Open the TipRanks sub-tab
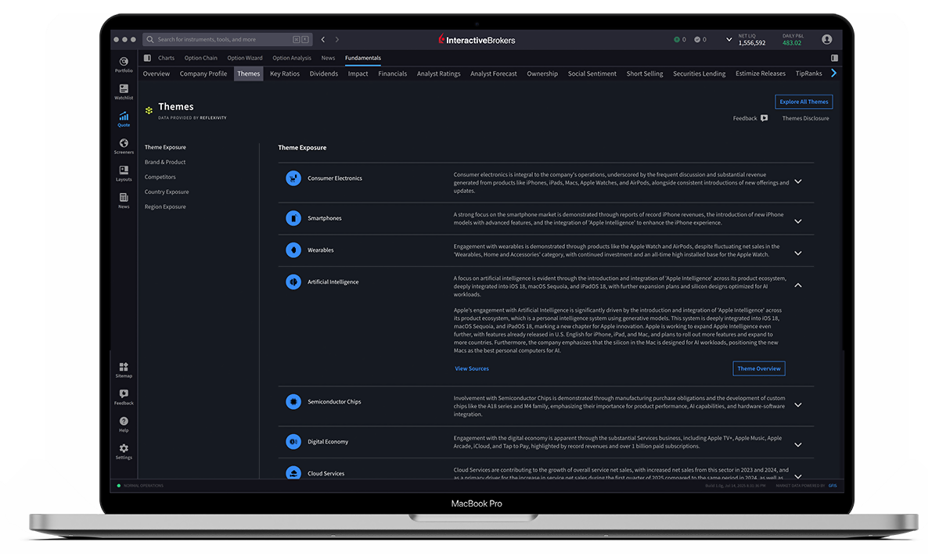This screenshot has height=560, width=939. 809,74
